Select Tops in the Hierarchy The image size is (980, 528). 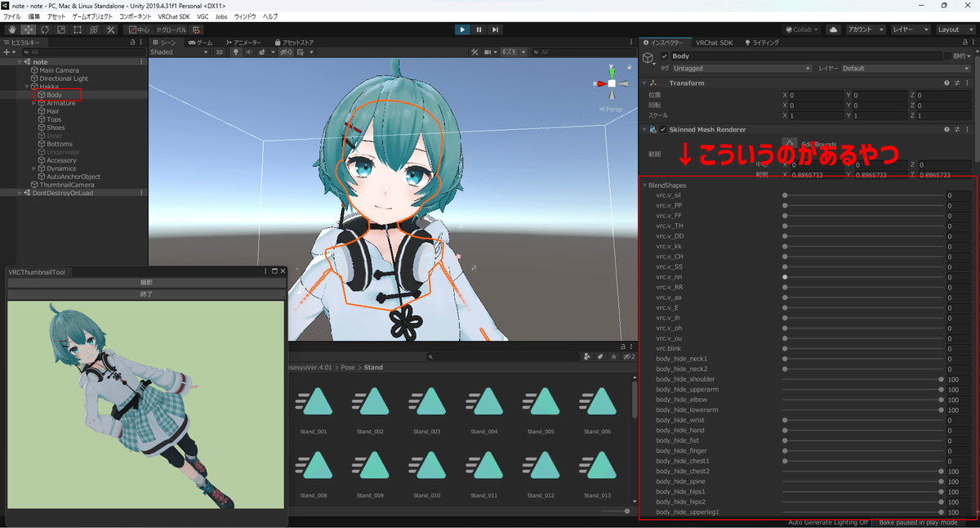coord(54,119)
